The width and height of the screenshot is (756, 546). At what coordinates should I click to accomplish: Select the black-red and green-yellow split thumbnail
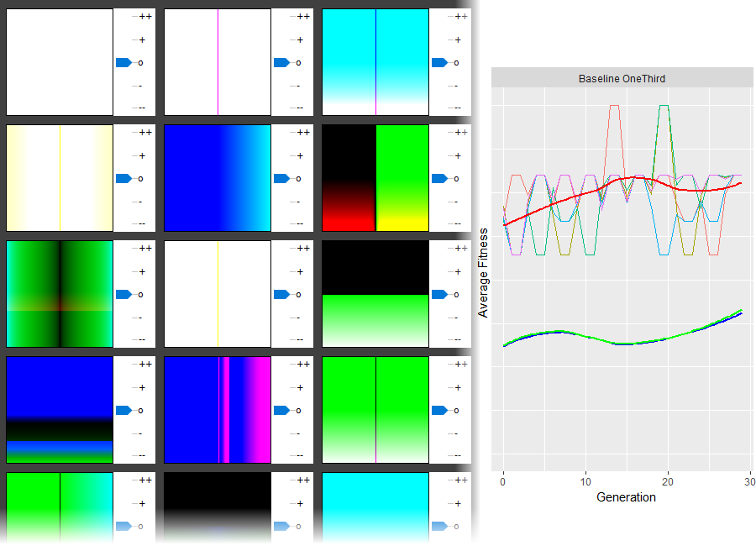click(375, 178)
